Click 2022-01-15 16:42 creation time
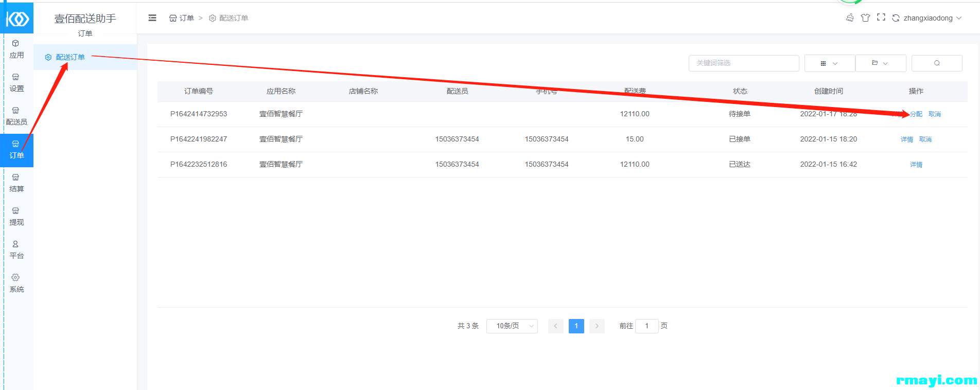Viewport: 980px width, 390px height. (829, 164)
